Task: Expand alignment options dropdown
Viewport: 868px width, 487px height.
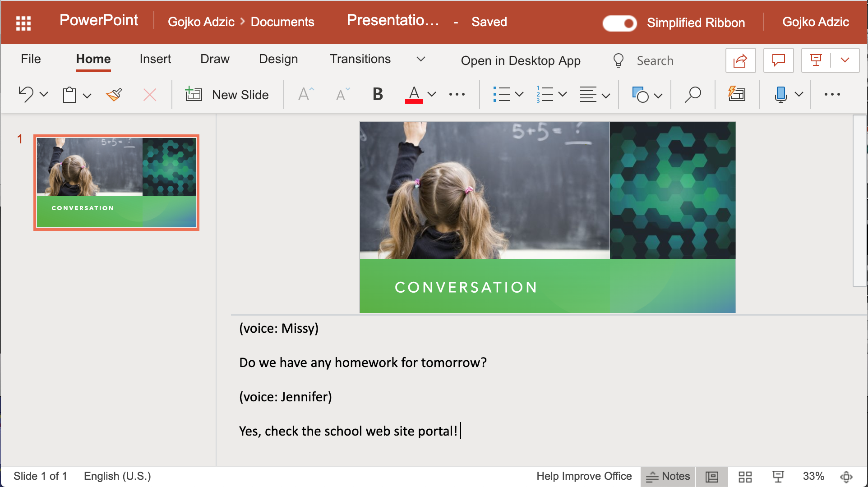Action: (x=606, y=95)
